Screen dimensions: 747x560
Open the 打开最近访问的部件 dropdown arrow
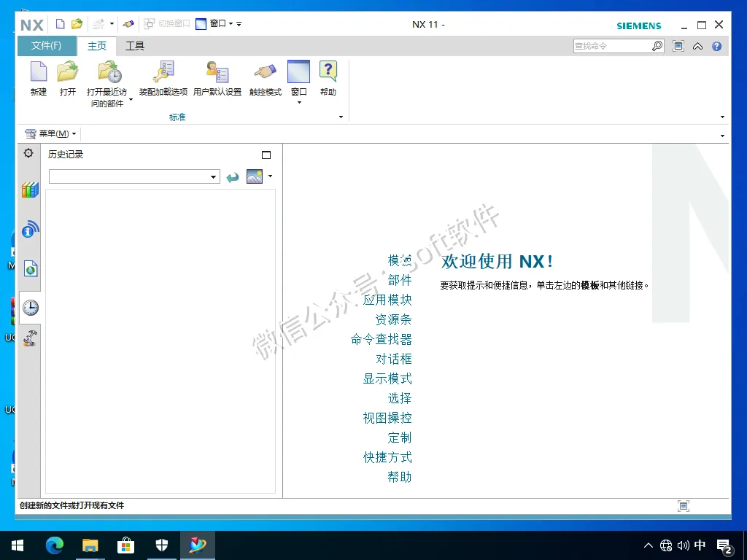click(x=131, y=99)
